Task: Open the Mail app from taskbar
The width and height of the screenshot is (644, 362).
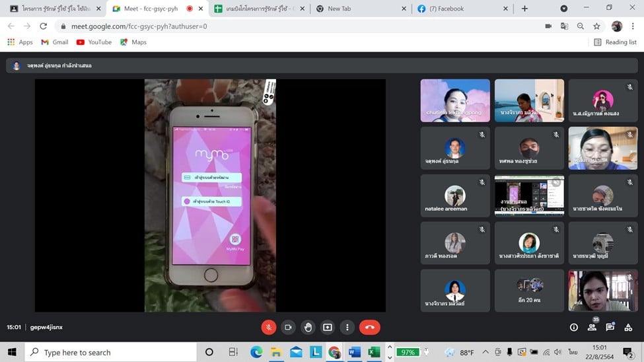Action: tap(296, 352)
